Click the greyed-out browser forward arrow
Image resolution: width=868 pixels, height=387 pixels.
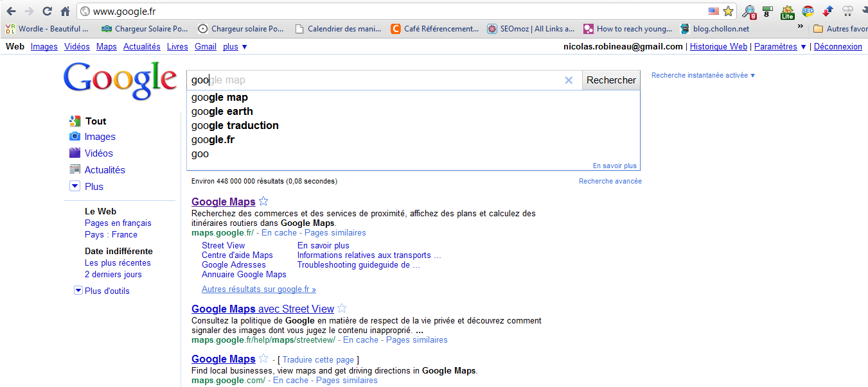pyautogui.click(x=29, y=11)
